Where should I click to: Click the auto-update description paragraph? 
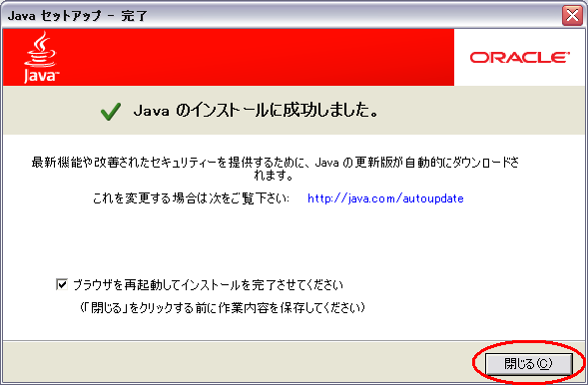pyautogui.click(x=275, y=169)
